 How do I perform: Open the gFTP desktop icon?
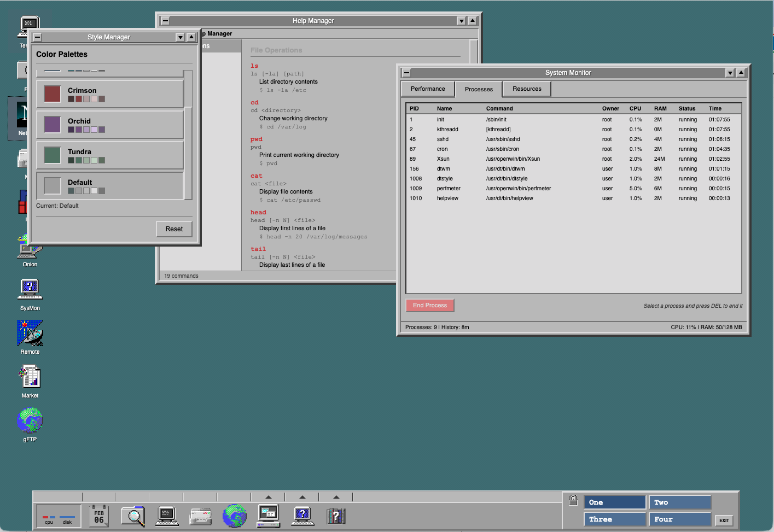tap(30, 421)
